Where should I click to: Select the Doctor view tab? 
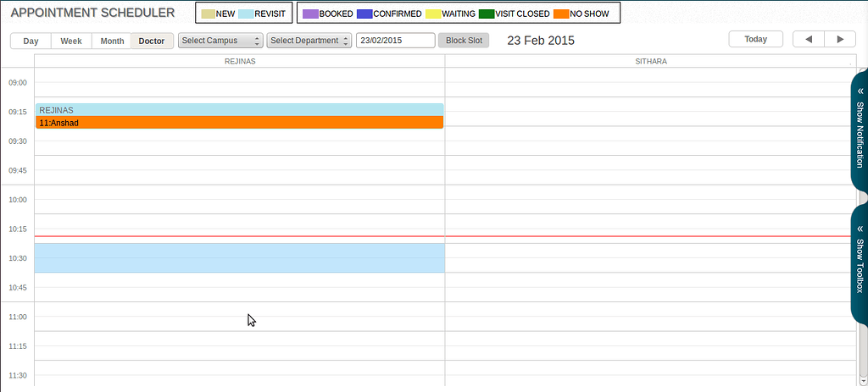point(152,41)
